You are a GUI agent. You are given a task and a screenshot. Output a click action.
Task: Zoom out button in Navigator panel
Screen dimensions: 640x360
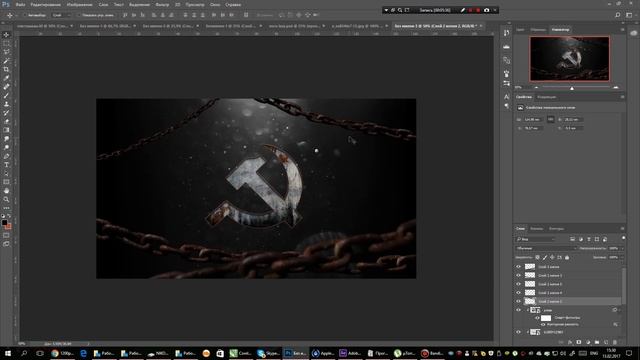click(x=536, y=87)
